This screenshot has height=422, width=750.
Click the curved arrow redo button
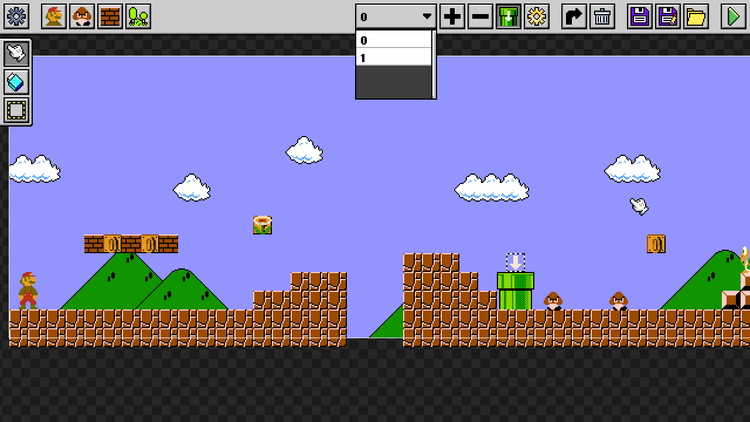[574, 16]
